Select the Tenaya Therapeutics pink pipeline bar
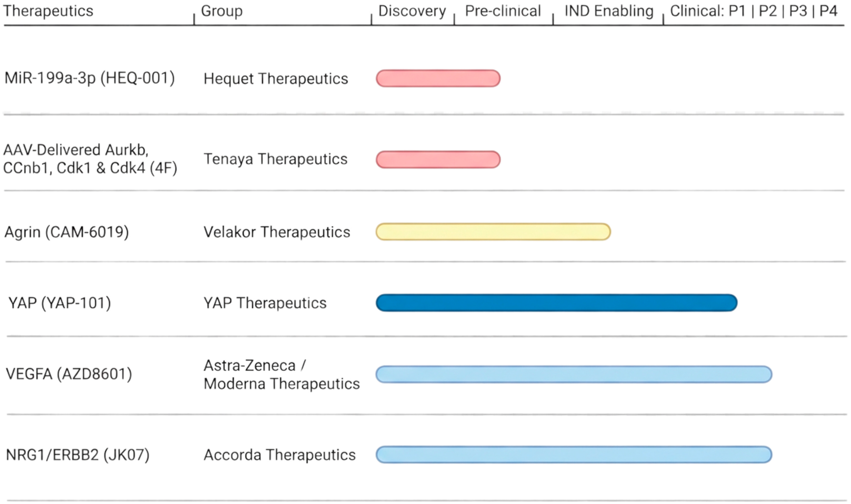851x504 pixels. coord(438,160)
